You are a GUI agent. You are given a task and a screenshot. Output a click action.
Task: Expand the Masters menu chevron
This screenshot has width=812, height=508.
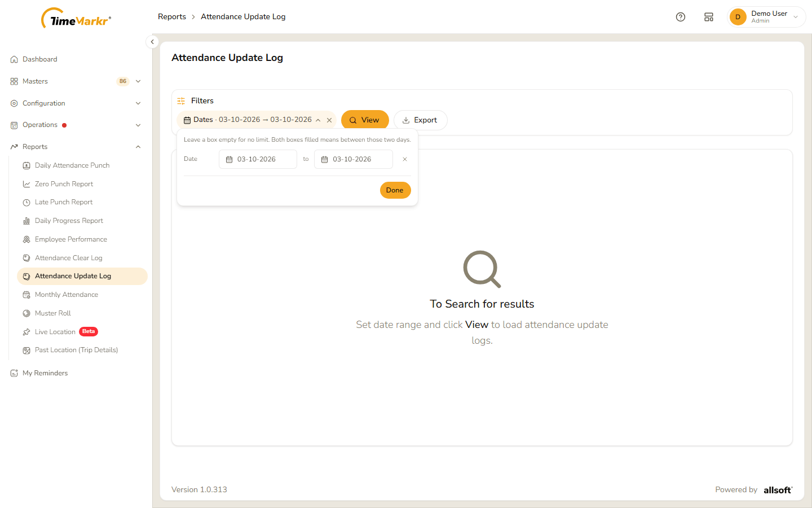click(x=138, y=81)
